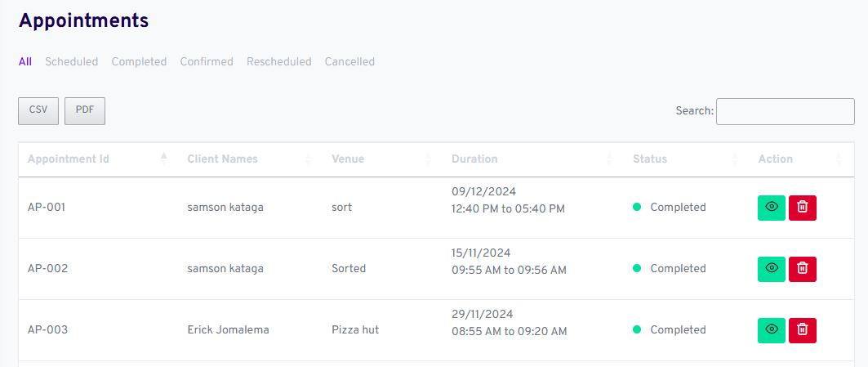The width and height of the screenshot is (868, 367).
Task: Show Rescheduled appointments tab
Action: (x=279, y=62)
